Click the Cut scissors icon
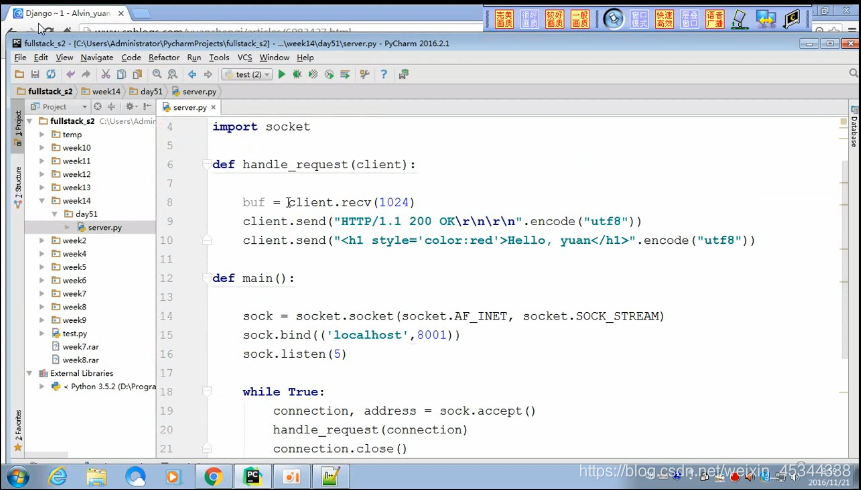This screenshot has width=861, height=490. click(106, 74)
